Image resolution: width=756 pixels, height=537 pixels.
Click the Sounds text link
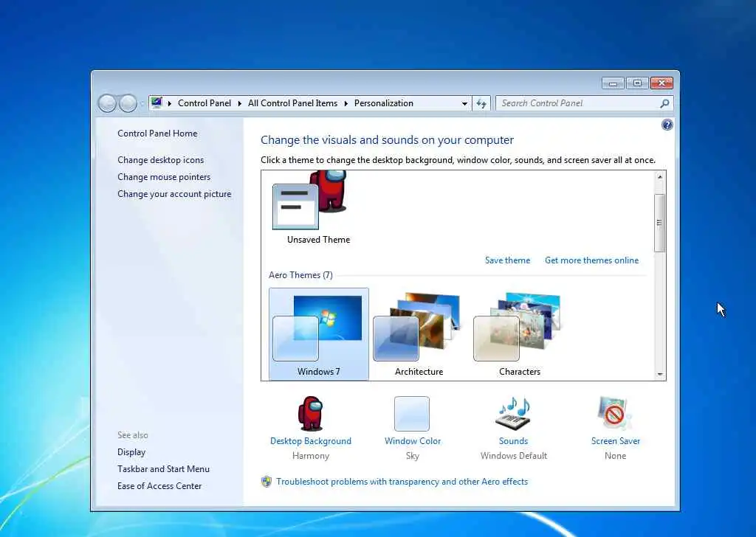click(514, 441)
